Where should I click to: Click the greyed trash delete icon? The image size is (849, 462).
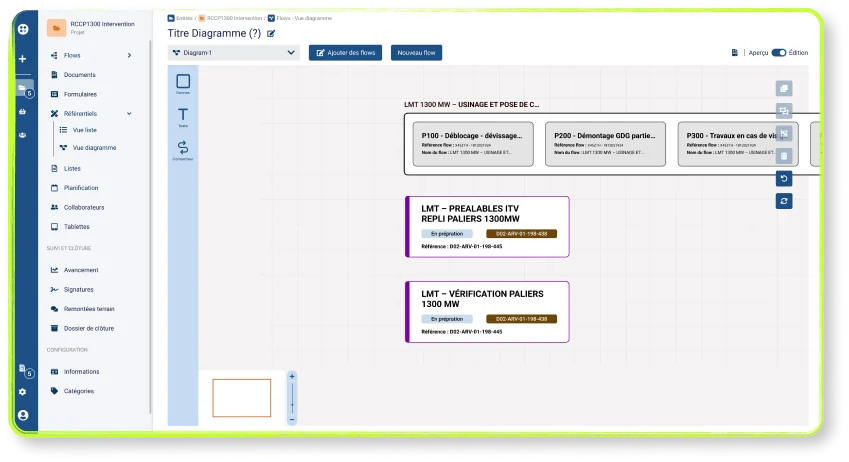pos(783,156)
